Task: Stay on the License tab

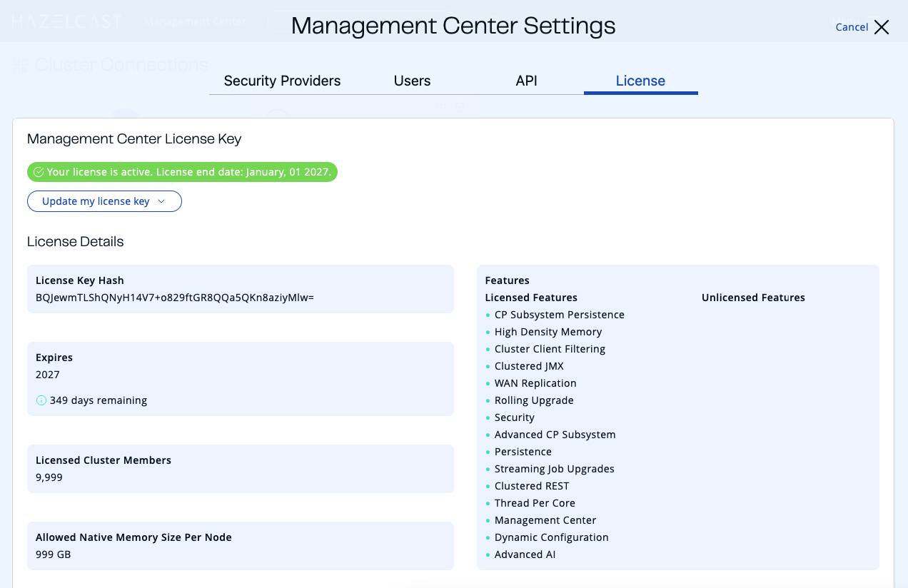Action: point(640,81)
